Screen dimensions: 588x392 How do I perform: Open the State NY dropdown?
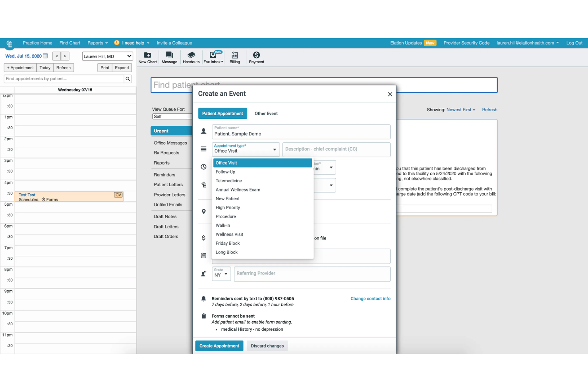[221, 274]
